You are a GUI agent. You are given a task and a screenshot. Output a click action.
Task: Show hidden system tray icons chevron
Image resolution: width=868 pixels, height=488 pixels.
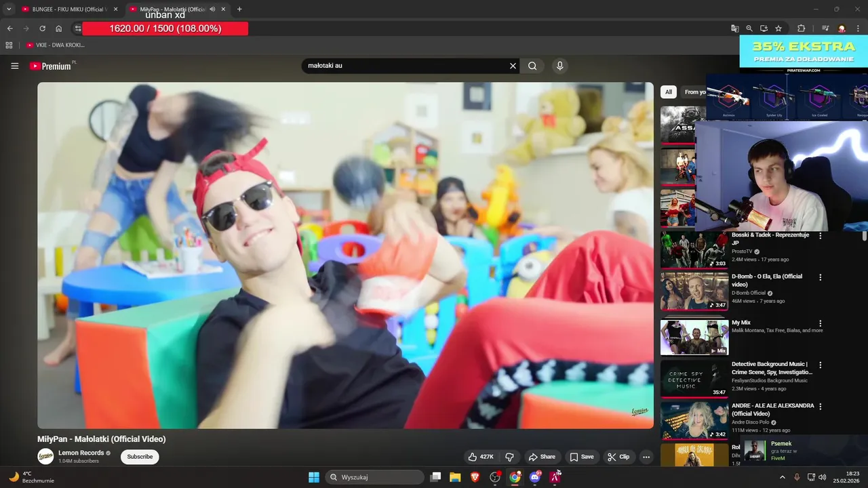(x=783, y=477)
